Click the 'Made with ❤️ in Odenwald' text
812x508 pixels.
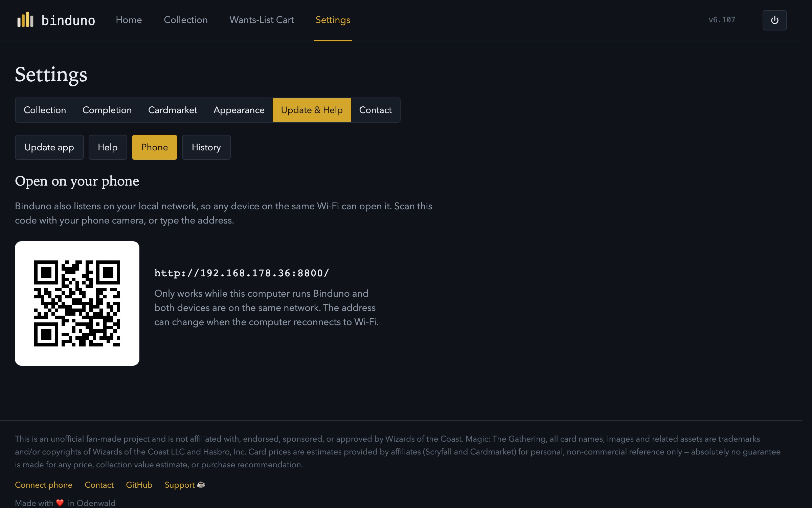click(x=65, y=503)
